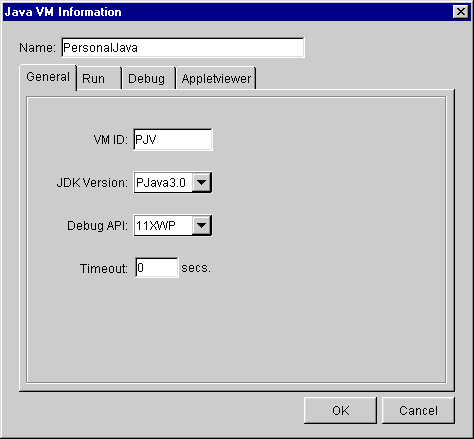Close the Java VM Information window
474x439 pixels.
pyautogui.click(x=461, y=12)
